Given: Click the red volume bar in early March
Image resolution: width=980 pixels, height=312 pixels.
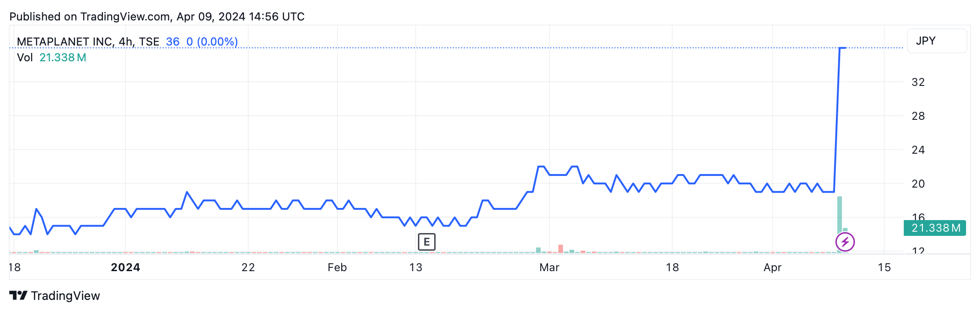Looking at the screenshot, I should click(x=561, y=249).
